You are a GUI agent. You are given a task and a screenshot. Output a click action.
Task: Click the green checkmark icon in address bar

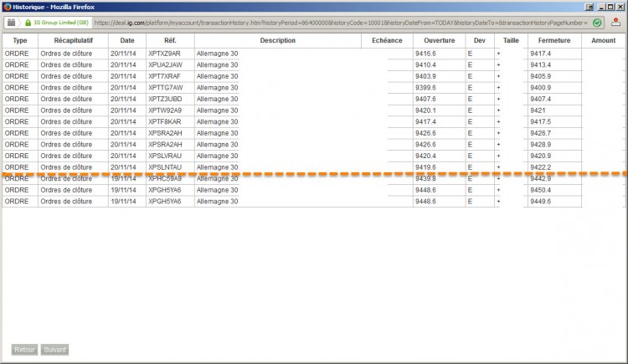597,23
